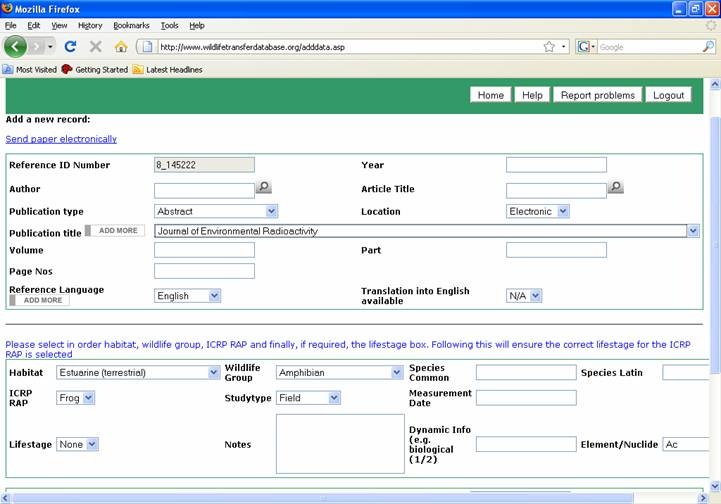This screenshot has height=504, width=721.
Task: Open the History menu
Action: [90, 26]
